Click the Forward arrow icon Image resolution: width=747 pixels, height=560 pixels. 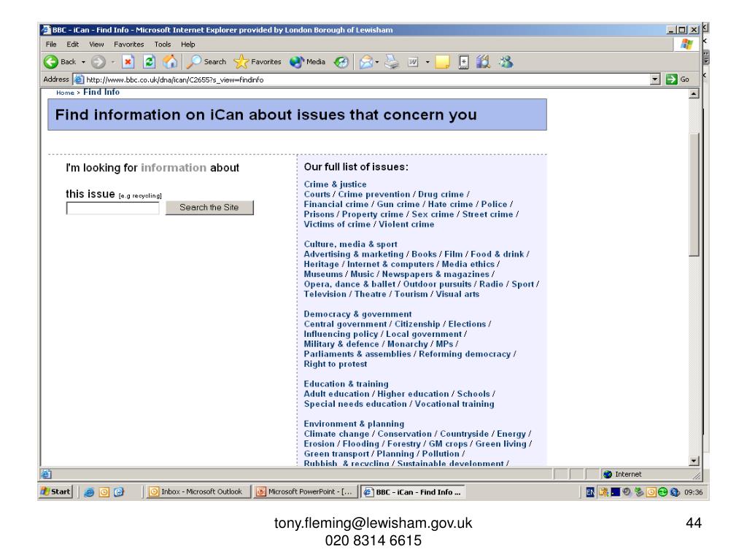pyautogui.click(x=98, y=61)
